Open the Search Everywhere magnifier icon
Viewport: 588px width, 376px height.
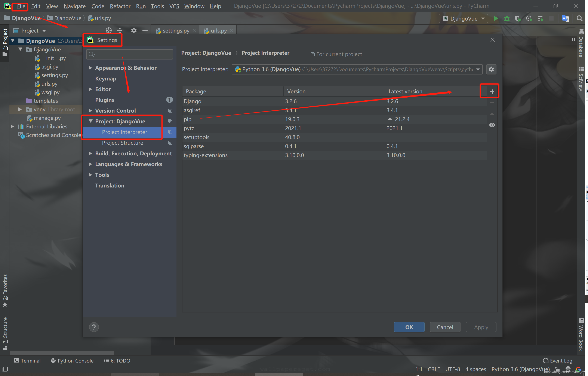(x=579, y=19)
